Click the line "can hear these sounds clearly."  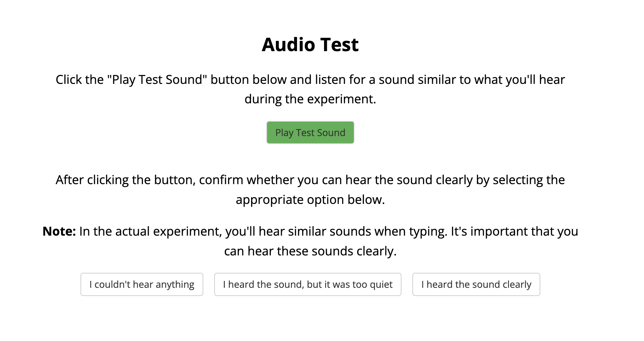coord(310,251)
